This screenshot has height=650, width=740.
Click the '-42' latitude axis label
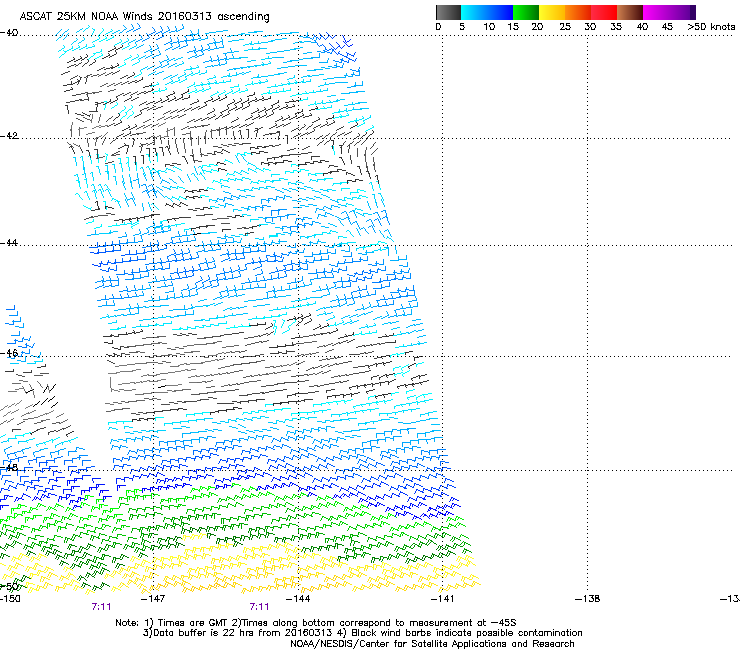point(9,136)
